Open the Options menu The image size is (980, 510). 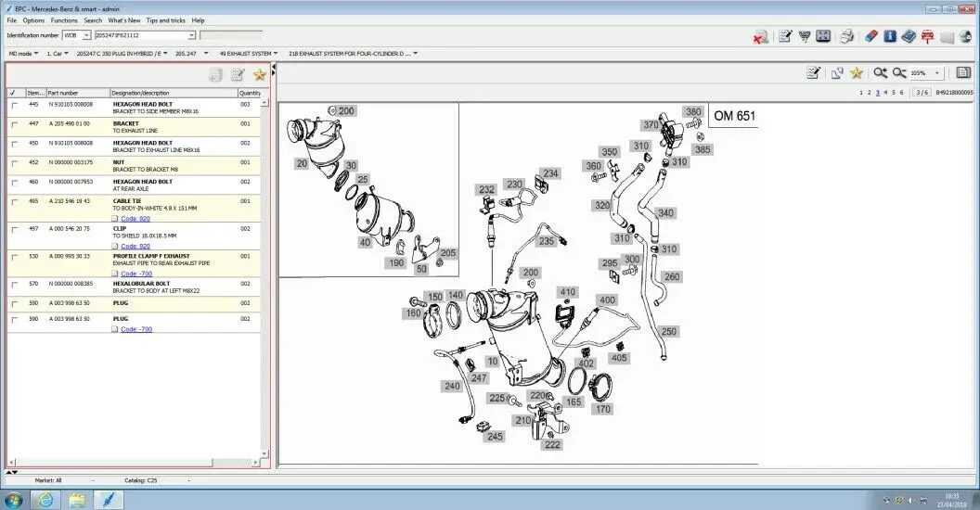click(33, 20)
